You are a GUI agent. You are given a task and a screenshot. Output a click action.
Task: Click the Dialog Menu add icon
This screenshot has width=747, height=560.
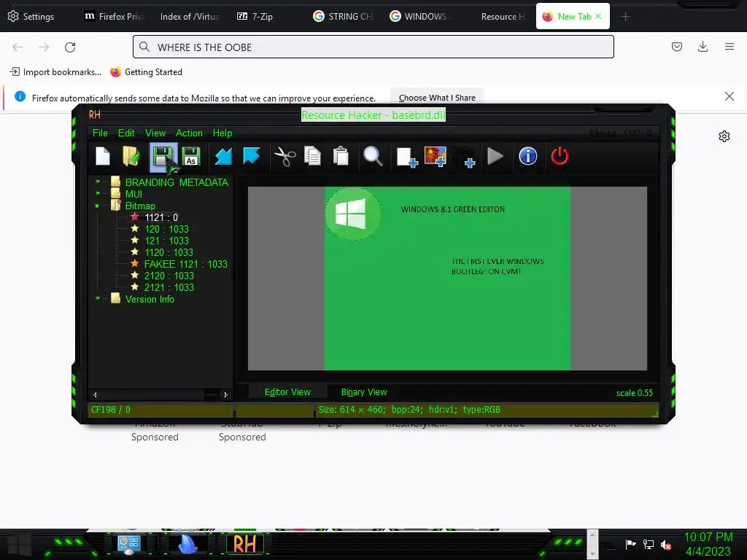[x=465, y=157]
